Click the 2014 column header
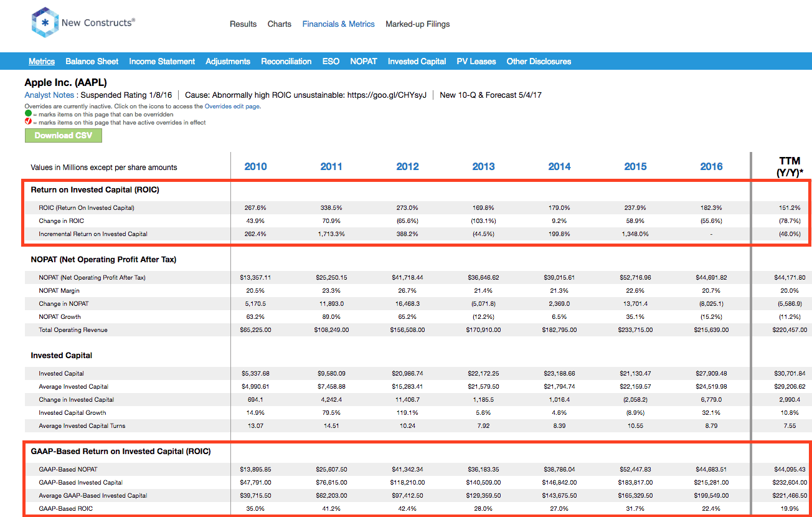812x517 pixels. point(559,166)
